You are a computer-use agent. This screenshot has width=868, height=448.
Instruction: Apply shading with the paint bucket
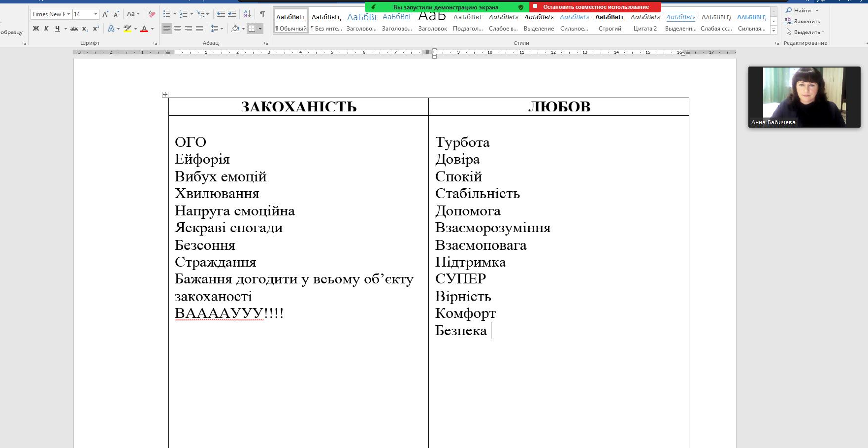pos(235,29)
